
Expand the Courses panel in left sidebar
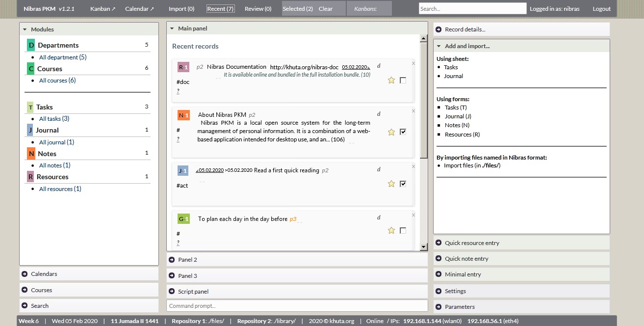point(89,290)
